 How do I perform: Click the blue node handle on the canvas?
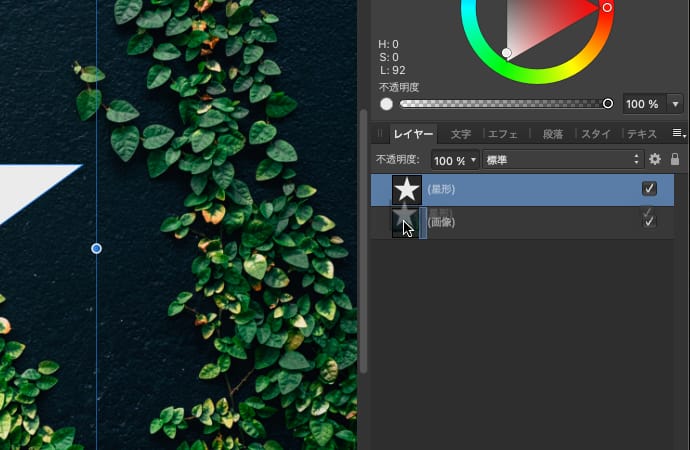tap(96, 248)
